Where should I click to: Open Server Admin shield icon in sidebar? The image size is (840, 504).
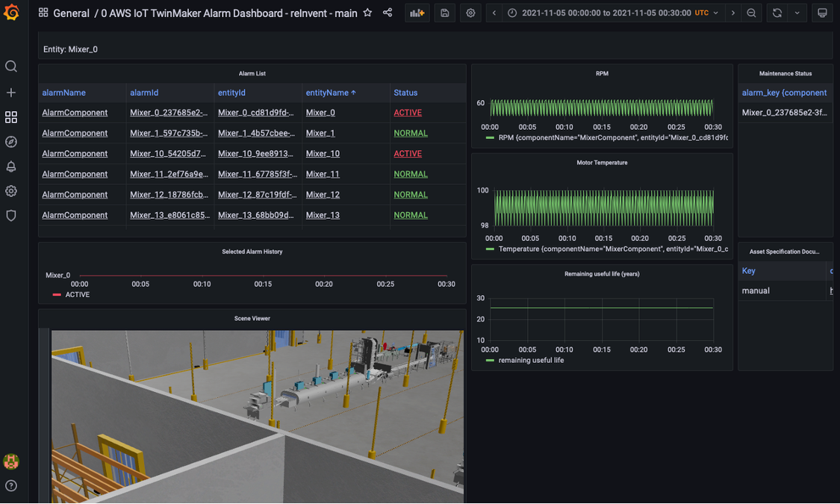pos(11,216)
